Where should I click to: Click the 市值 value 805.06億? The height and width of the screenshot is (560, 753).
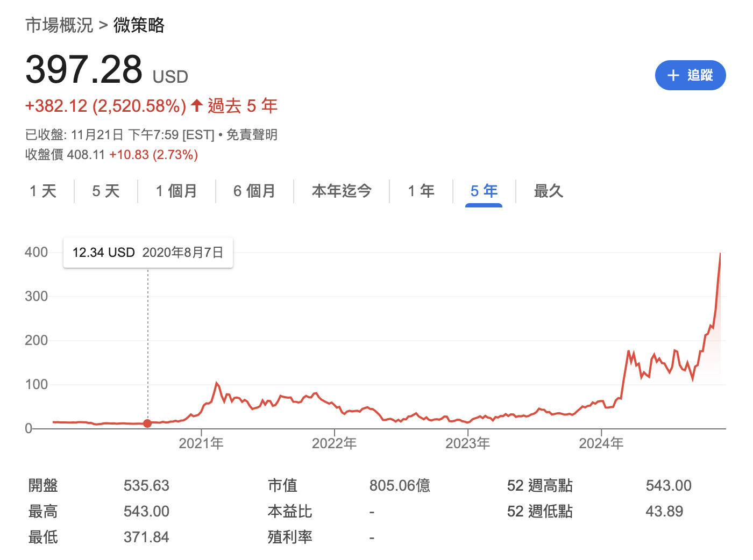[400, 486]
